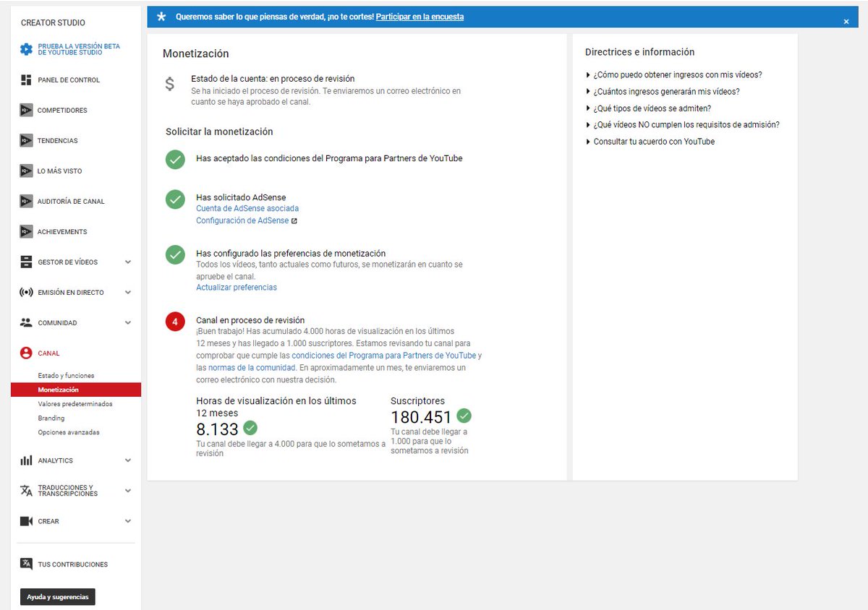Click the Directrices e información heading
The image size is (868, 610).
[639, 52]
